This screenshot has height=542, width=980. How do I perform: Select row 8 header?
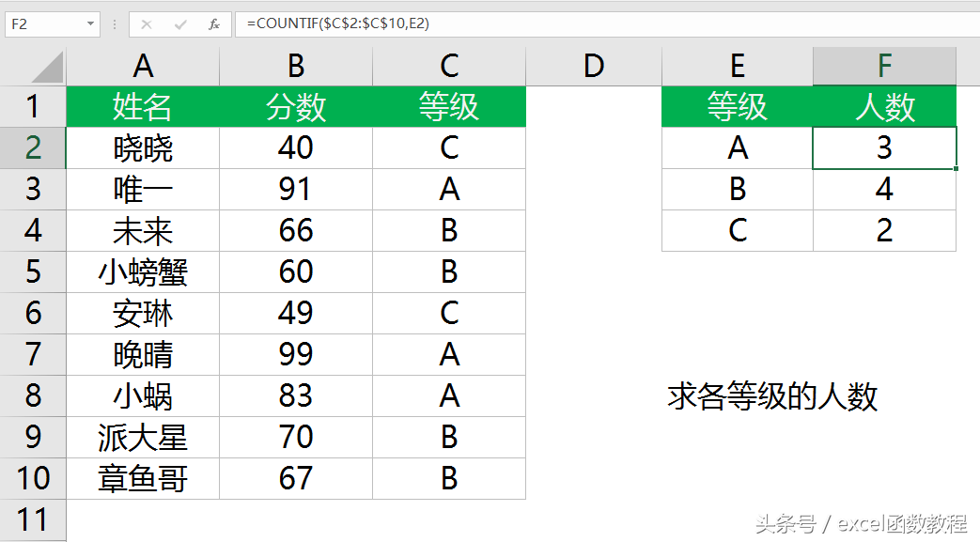click(33, 395)
